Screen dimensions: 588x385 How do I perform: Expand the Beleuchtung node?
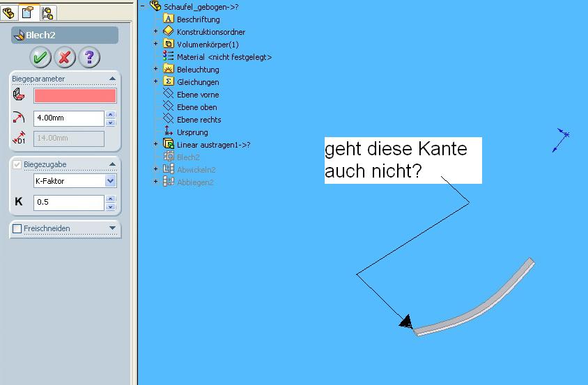155,69
